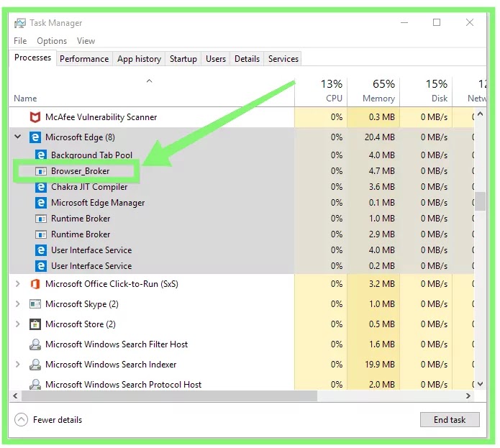Click the Microsoft Store bag icon

[x=35, y=324]
